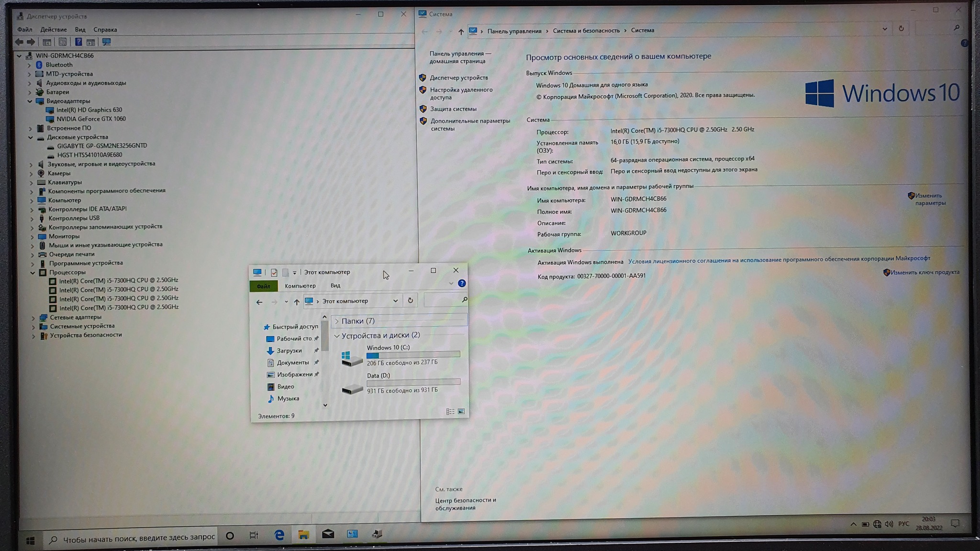The image size is (980, 551).
Task: Click Forward arrow in Device Manager toolbar
Action: pyautogui.click(x=31, y=42)
